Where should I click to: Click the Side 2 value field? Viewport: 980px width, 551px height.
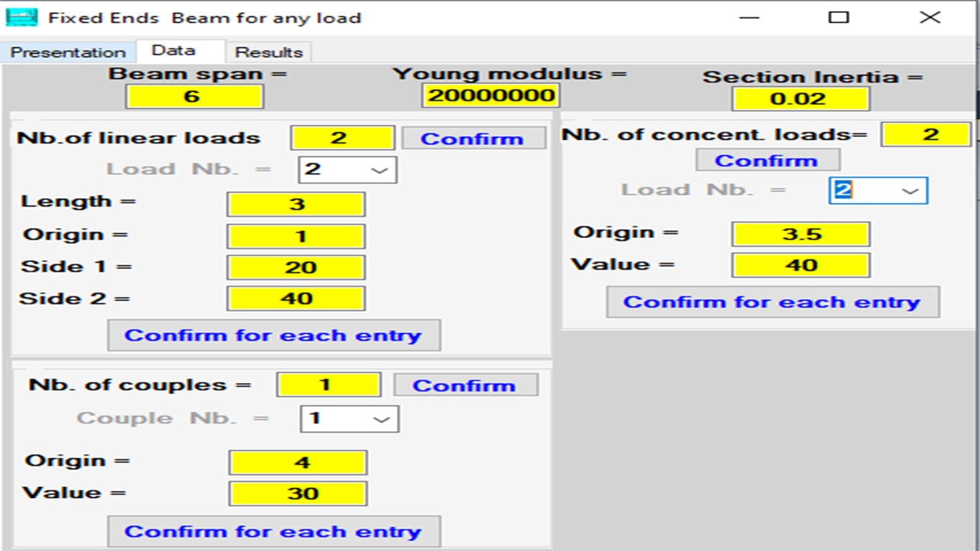(x=296, y=298)
